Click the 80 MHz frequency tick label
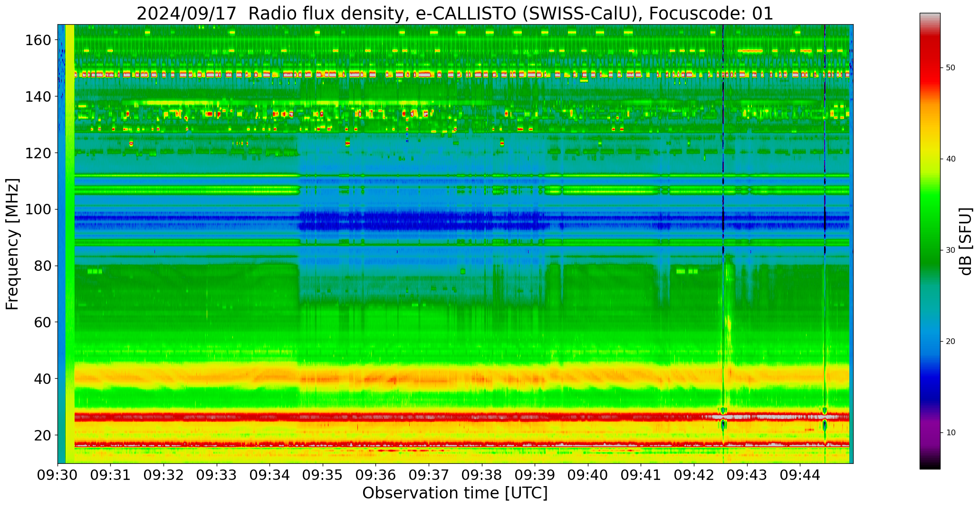980x507 pixels. 42,266
